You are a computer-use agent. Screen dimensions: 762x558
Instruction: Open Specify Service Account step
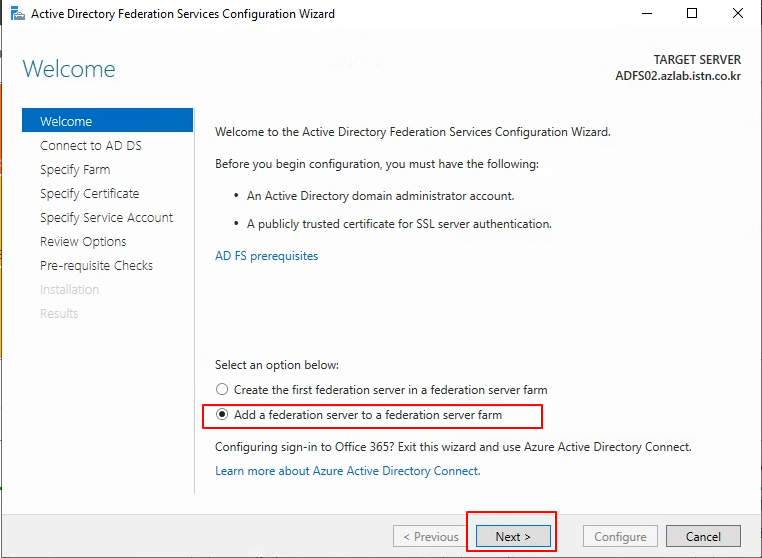tap(106, 217)
